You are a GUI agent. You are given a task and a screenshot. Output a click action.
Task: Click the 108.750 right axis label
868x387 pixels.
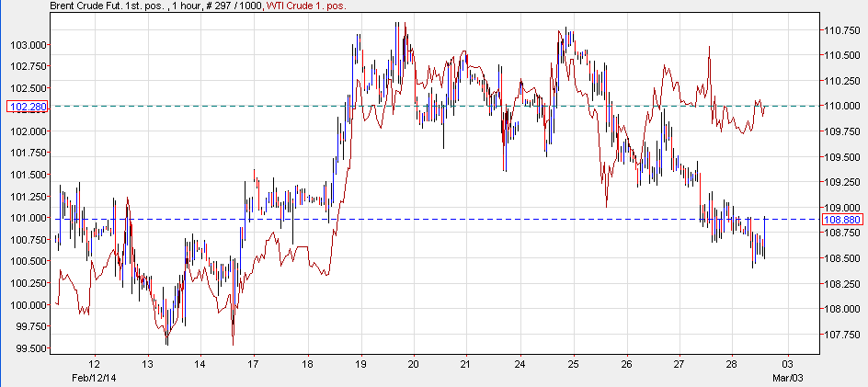pyautogui.click(x=841, y=233)
